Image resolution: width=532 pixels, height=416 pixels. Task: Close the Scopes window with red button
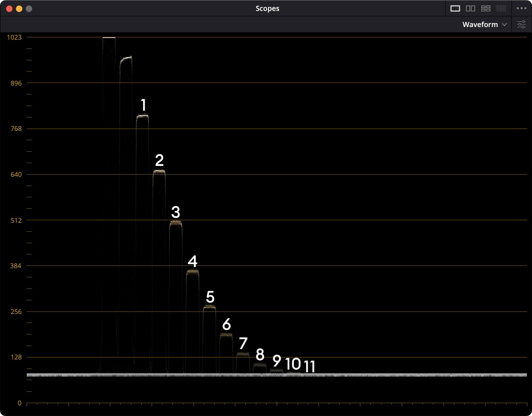coord(9,9)
